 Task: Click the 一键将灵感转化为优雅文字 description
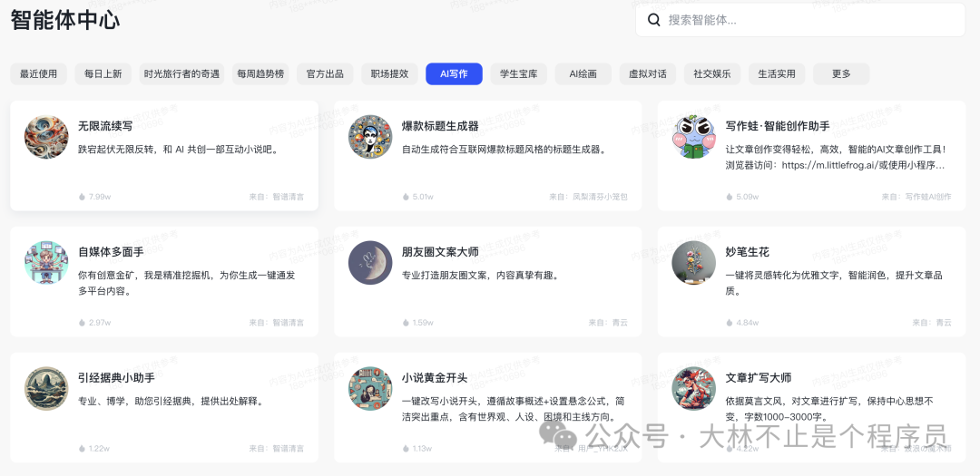(x=834, y=283)
